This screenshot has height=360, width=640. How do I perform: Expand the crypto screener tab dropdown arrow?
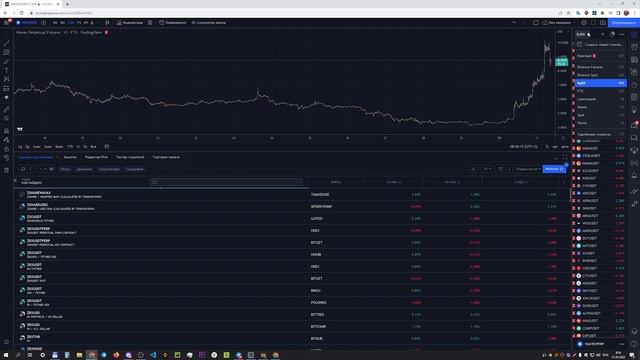(58, 157)
